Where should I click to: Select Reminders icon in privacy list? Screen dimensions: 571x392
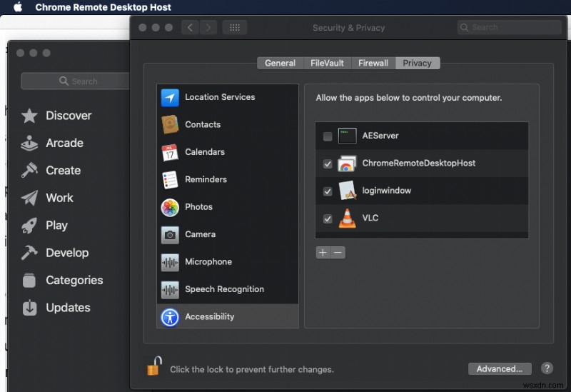[x=170, y=180]
